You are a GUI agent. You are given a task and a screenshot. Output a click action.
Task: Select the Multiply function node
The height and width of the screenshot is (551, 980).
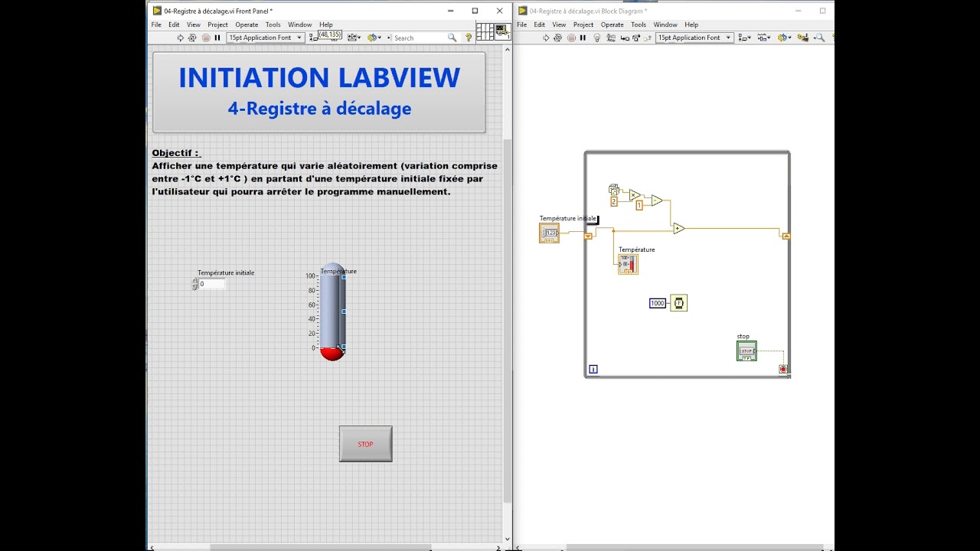[x=635, y=195]
